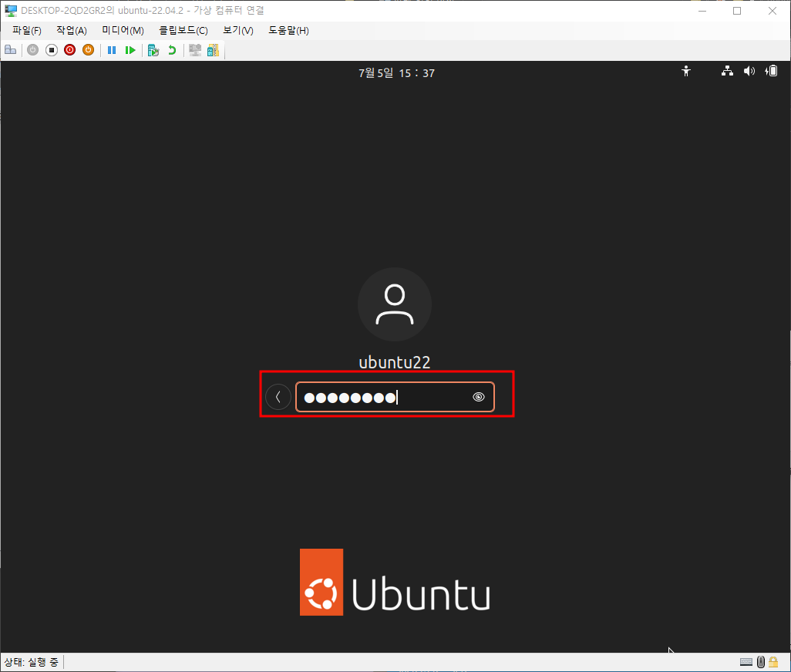
Task: Open the 작업(A) menu
Action: click(72, 30)
